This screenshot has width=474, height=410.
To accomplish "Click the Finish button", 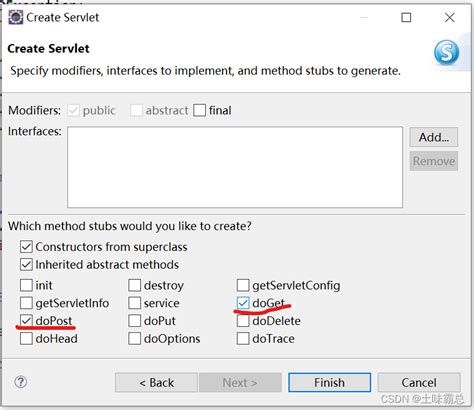I will 329,382.
